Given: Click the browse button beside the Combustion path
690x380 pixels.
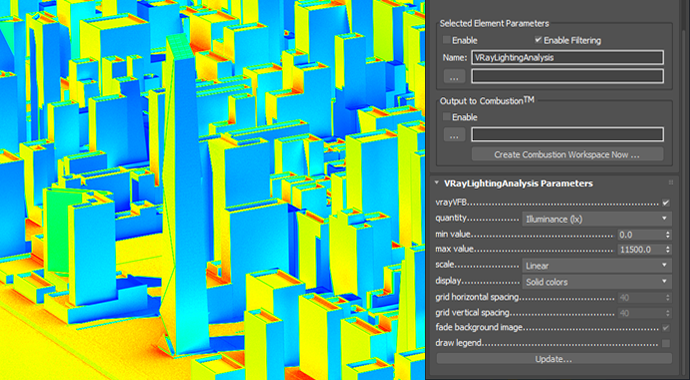Looking at the screenshot, I should (x=454, y=135).
